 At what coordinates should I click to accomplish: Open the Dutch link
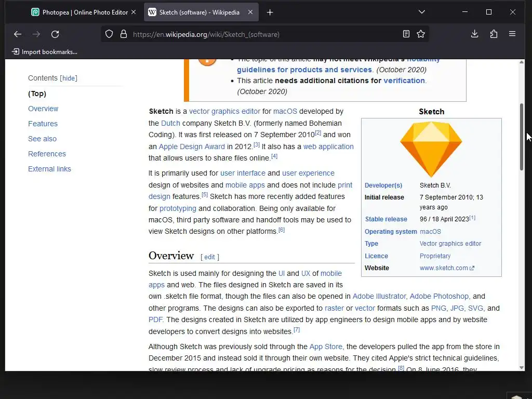point(170,123)
